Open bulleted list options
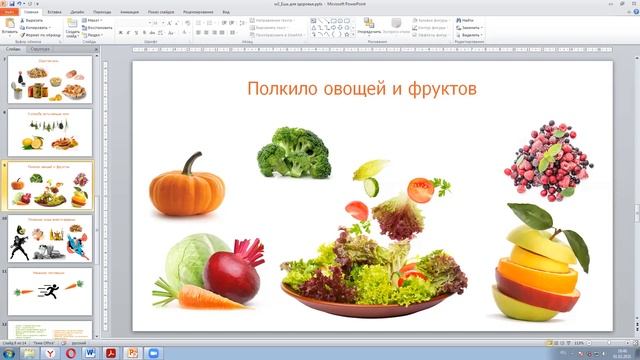The image size is (640, 360). tap(199, 23)
